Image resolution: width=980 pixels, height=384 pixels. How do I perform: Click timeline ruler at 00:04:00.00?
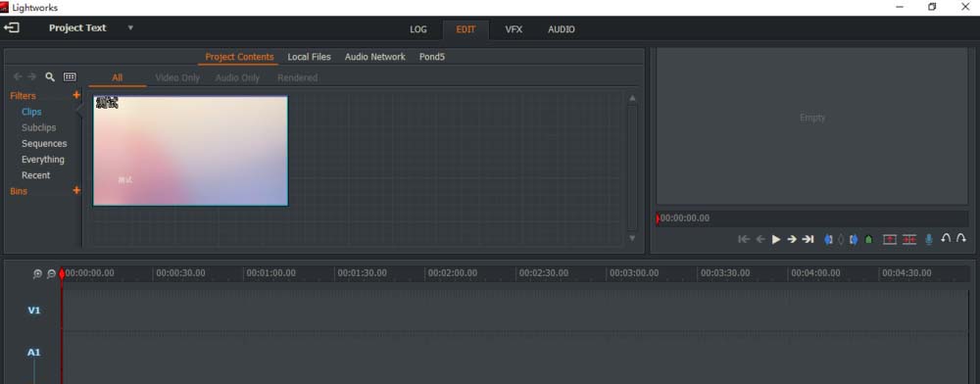point(815,273)
